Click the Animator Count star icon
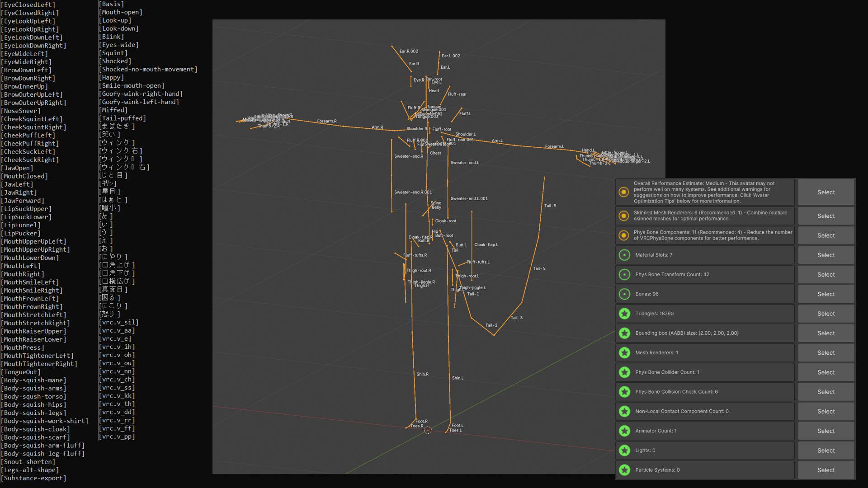 pos(624,431)
